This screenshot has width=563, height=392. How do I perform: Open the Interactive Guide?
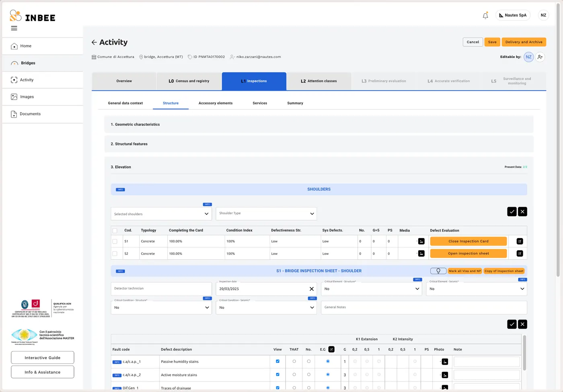click(x=43, y=358)
